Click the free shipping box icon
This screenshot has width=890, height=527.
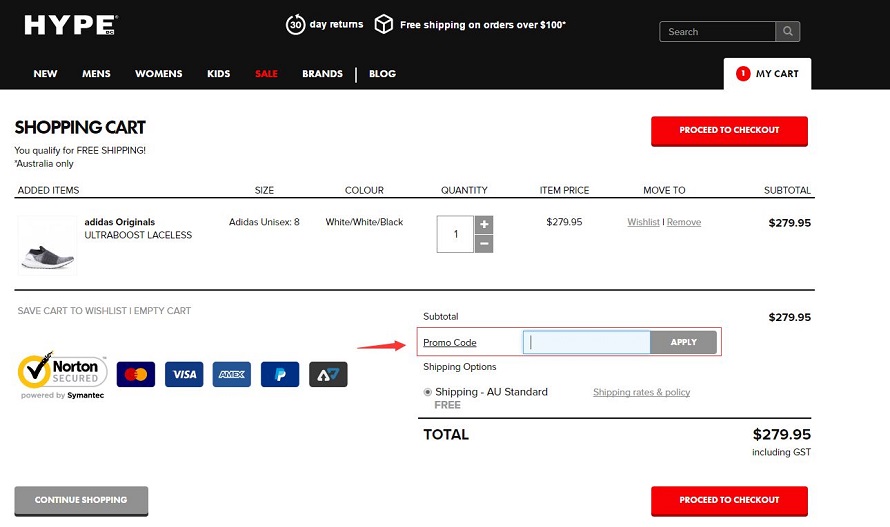point(384,24)
